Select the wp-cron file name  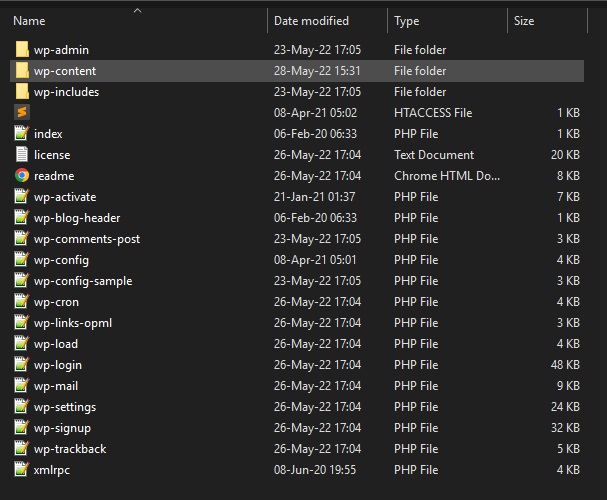56,302
